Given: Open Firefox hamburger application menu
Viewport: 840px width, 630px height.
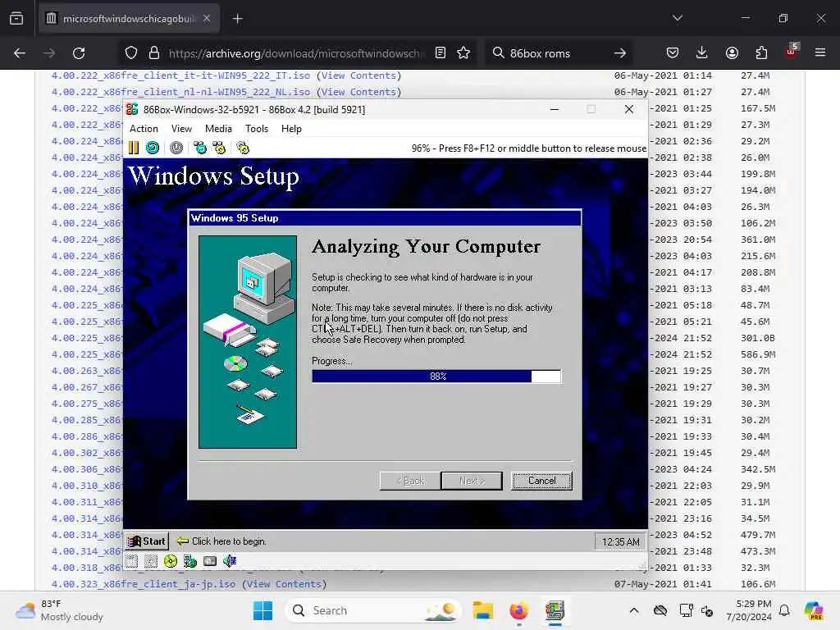Looking at the screenshot, I should [820, 53].
